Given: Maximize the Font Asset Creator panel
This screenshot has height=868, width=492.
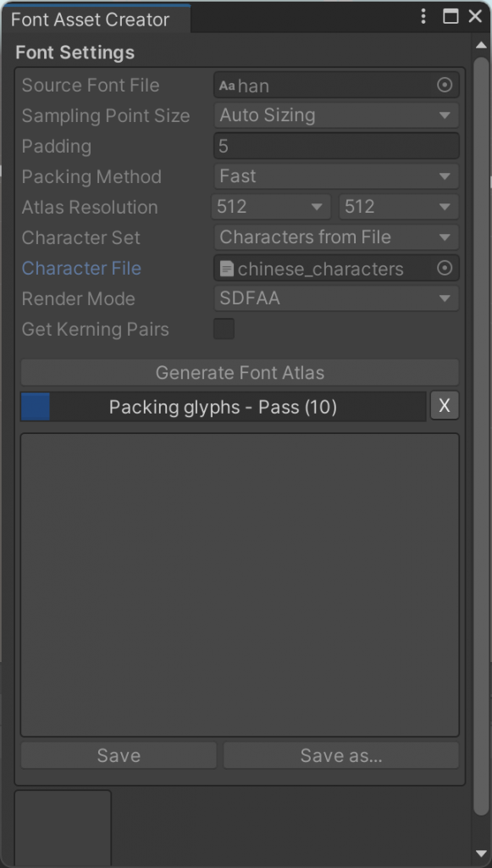Looking at the screenshot, I should pos(451,16).
